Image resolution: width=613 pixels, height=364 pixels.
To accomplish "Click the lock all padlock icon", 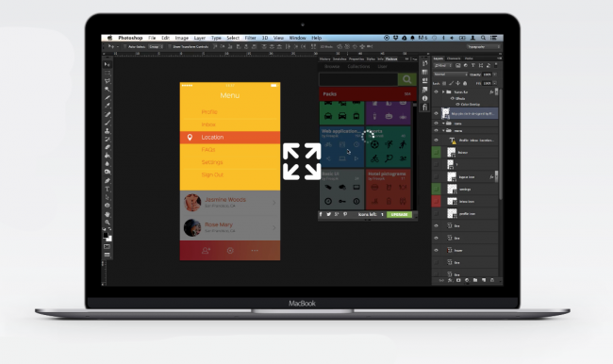I will (x=465, y=83).
